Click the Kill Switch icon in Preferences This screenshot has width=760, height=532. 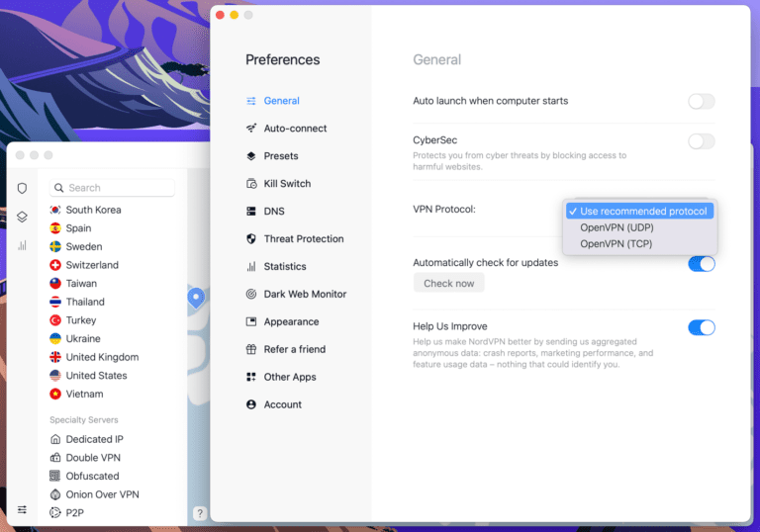point(251,184)
